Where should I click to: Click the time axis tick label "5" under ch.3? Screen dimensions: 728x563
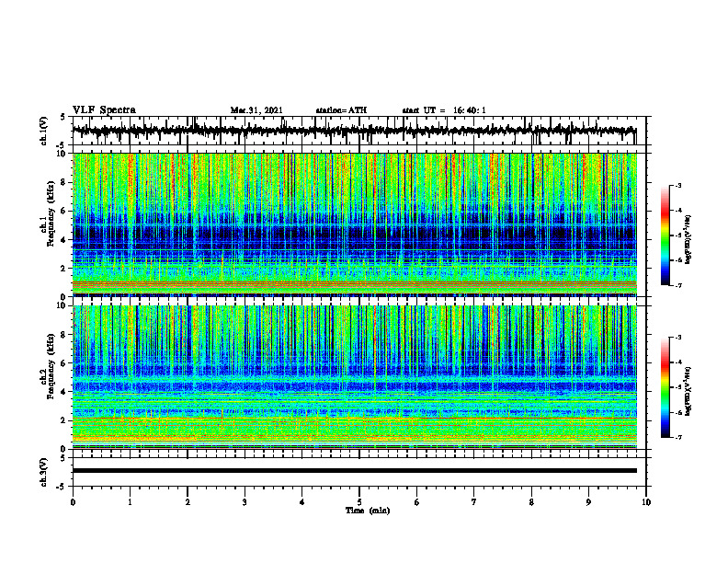pos(359,502)
